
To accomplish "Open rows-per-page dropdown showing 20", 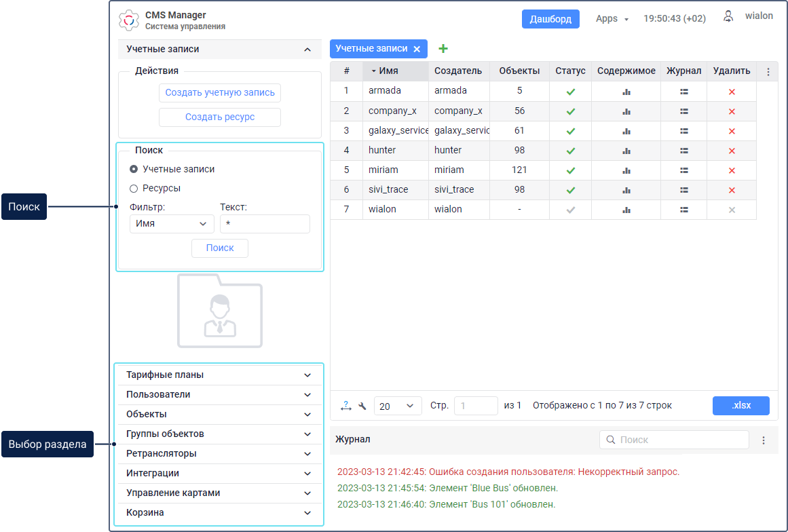I will (x=398, y=406).
